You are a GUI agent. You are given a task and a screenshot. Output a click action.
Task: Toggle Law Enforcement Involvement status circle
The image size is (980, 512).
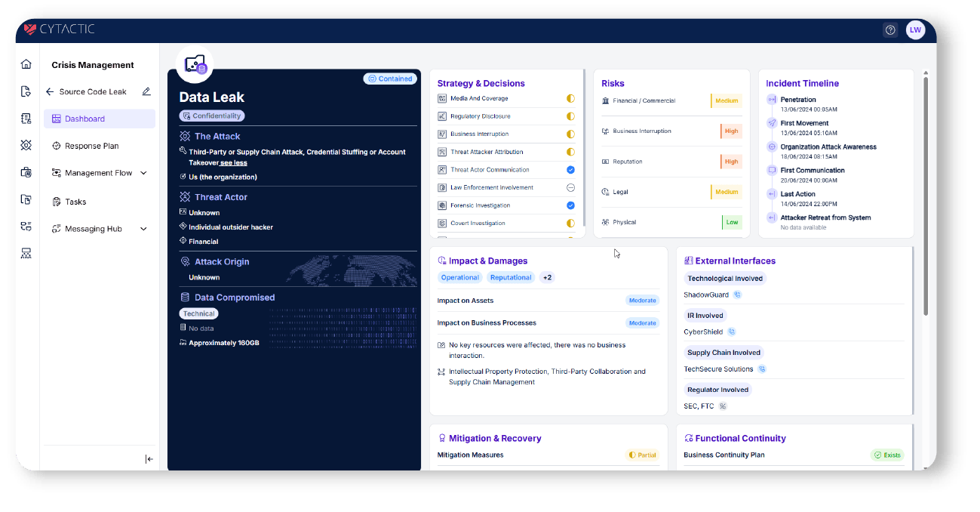(x=570, y=187)
